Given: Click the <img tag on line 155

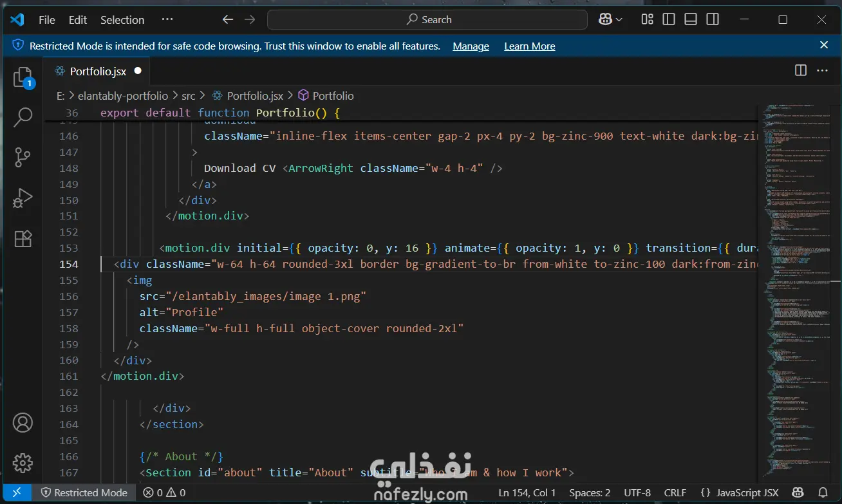Looking at the screenshot, I should pyautogui.click(x=139, y=280).
